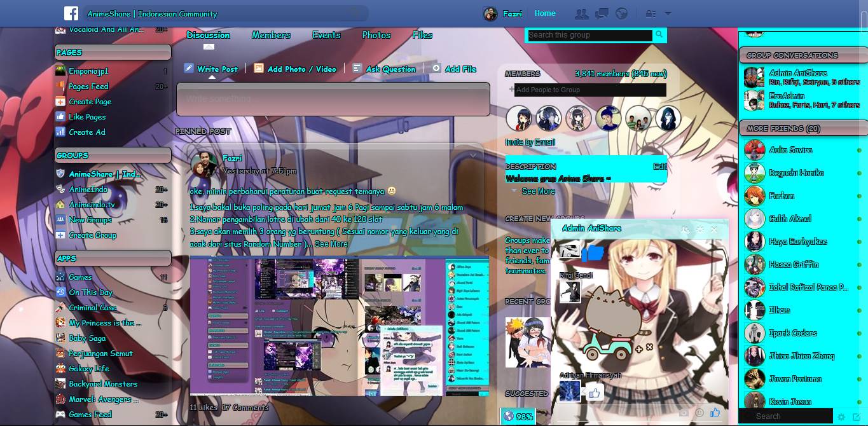
Task: Open the notifications globe icon
Action: (621, 13)
